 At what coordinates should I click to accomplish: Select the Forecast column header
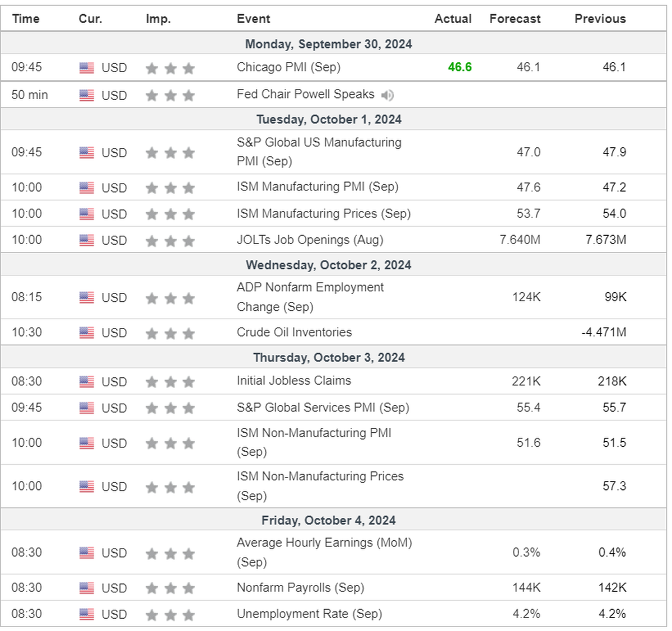pyautogui.click(x=515, y=18)
